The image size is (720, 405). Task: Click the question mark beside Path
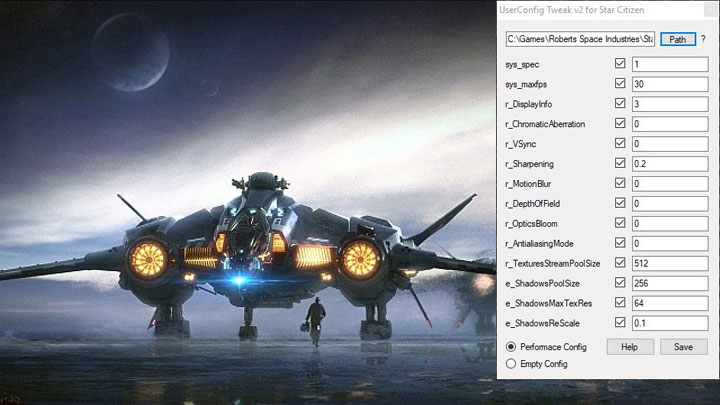(703, 39)
